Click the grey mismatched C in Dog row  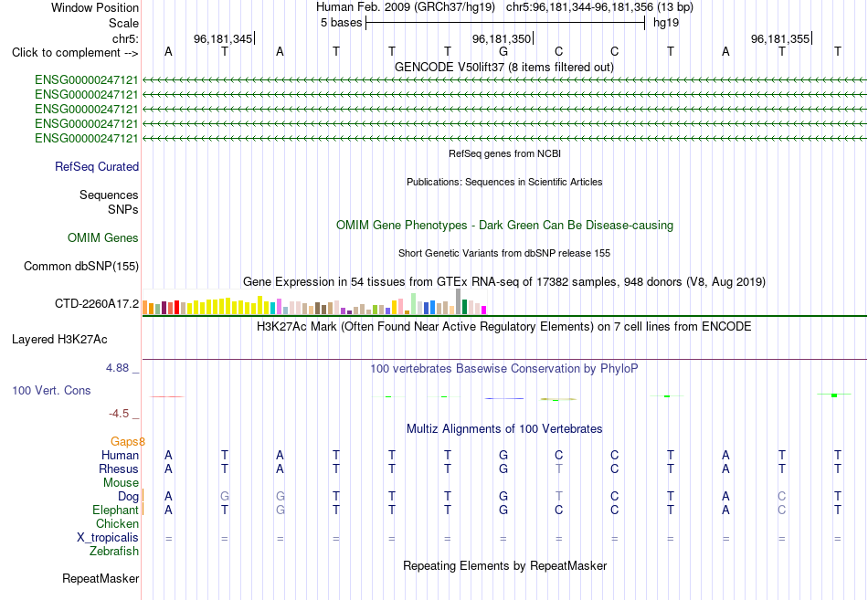coord(781,496)
